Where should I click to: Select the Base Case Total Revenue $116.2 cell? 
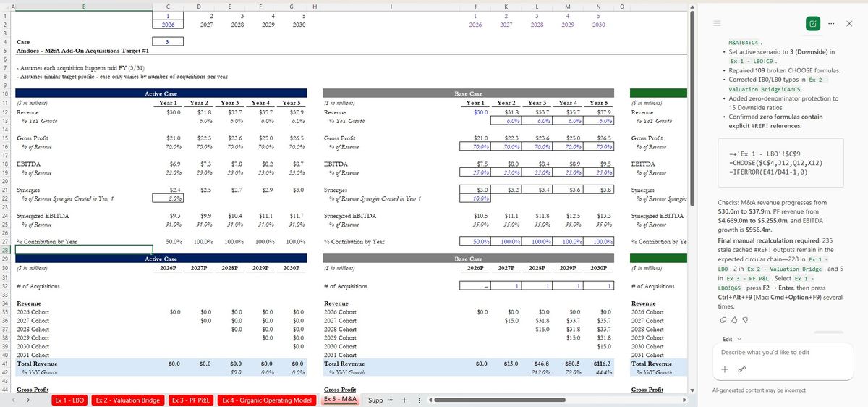(598, 364)
